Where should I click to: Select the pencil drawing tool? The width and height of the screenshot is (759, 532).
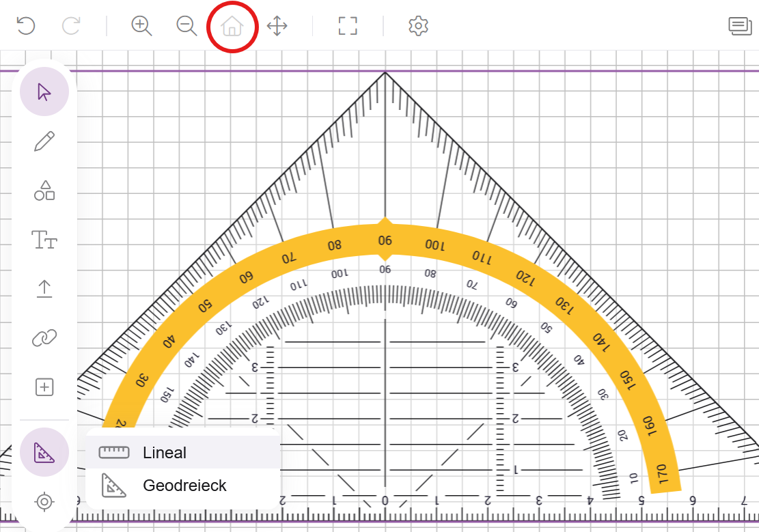tap(44, 141)
